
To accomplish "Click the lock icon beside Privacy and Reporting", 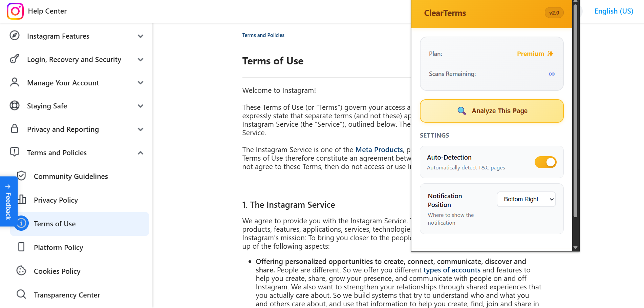I will (15, 128).
